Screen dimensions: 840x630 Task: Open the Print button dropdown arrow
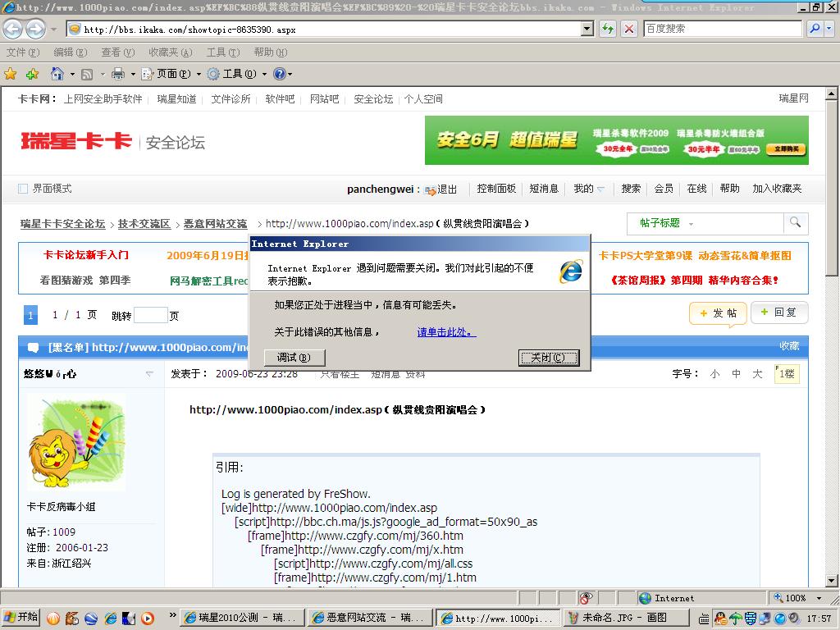coord(132,74)
